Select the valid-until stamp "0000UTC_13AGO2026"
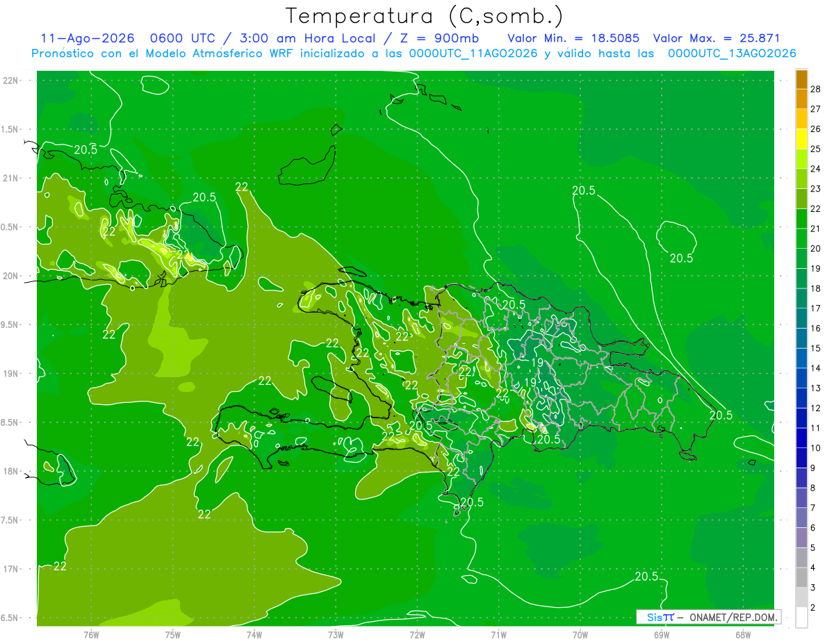The height and width of the screenshot is (644, 834). [x=732, y=53]
